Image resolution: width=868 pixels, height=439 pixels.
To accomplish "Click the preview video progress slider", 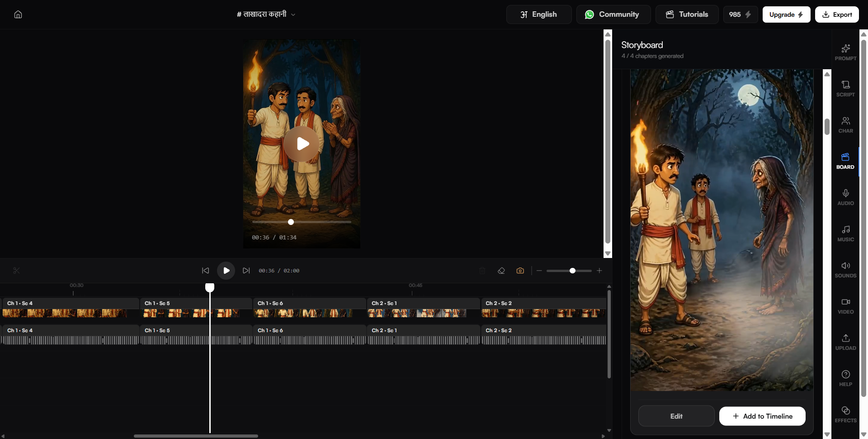I will point(302,222).
